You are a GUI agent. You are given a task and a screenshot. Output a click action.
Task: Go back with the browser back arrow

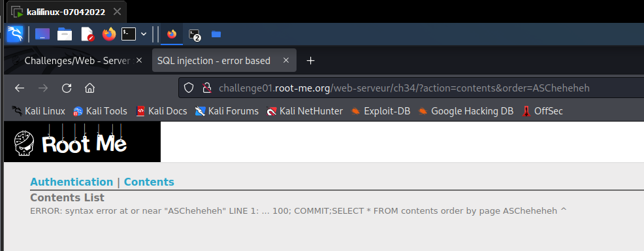click(x=20, y=88)
